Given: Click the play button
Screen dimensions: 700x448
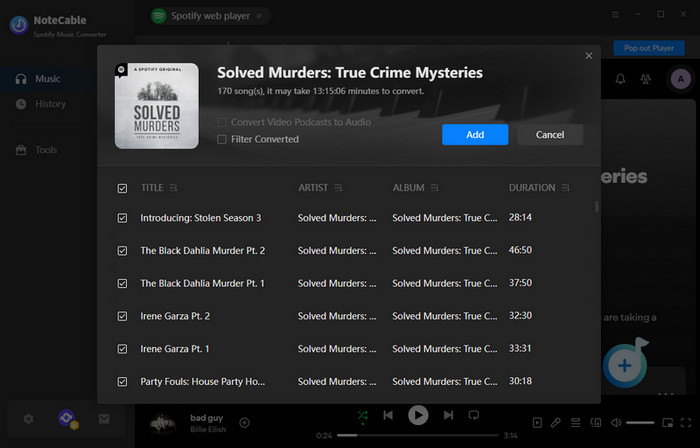Looking at the screenshot, I should [418, 415].
